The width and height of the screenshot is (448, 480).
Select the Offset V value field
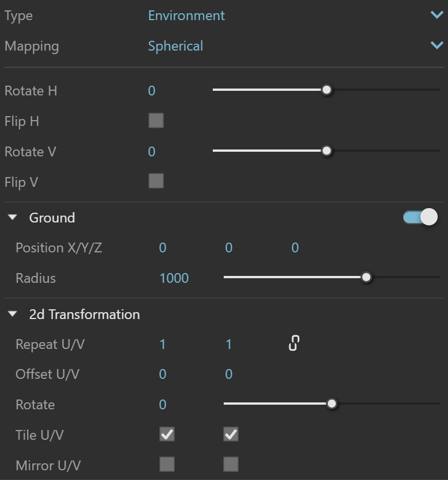pos(229,374)
